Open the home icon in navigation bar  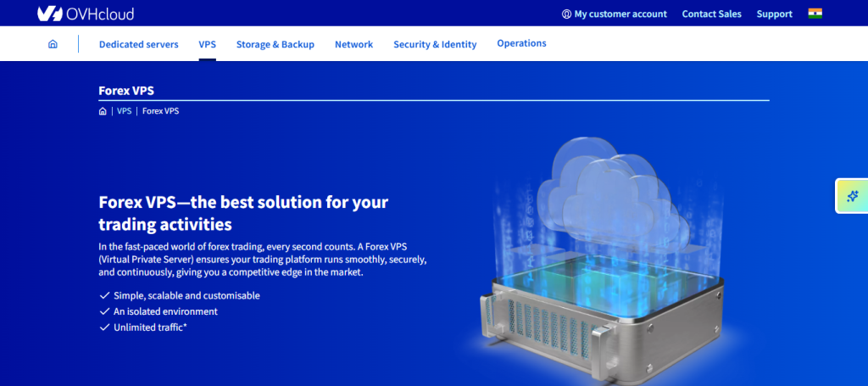[x=53, y=44]
